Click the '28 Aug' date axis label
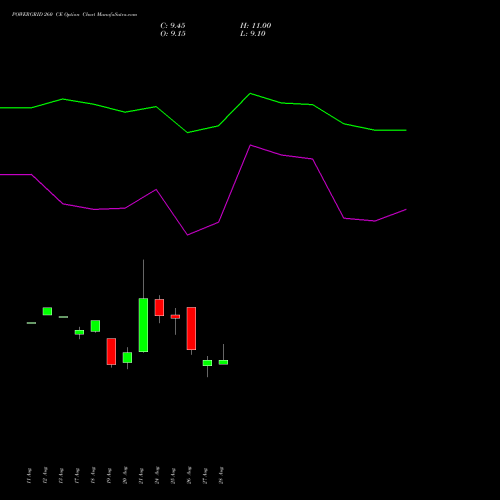Viewport: 500px width, 500px height. (x=221, y=475)
